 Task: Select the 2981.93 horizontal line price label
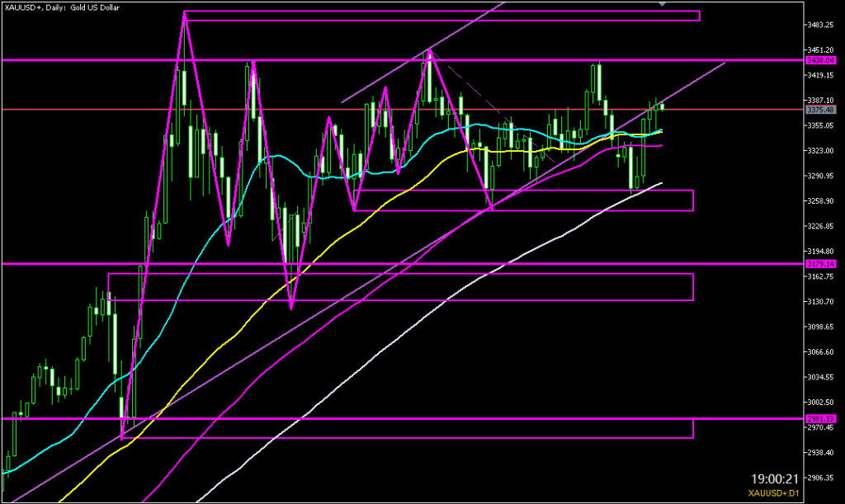pos(820,418)
